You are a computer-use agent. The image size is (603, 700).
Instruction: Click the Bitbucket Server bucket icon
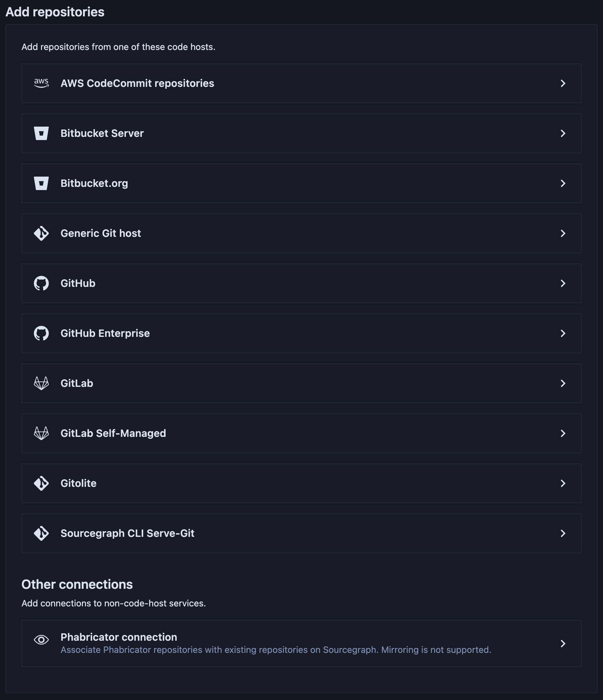[x=41, y=133]
